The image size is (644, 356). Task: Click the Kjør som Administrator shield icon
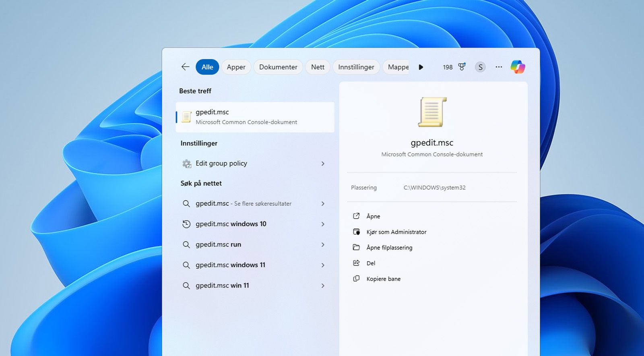(x=356, y=232)
